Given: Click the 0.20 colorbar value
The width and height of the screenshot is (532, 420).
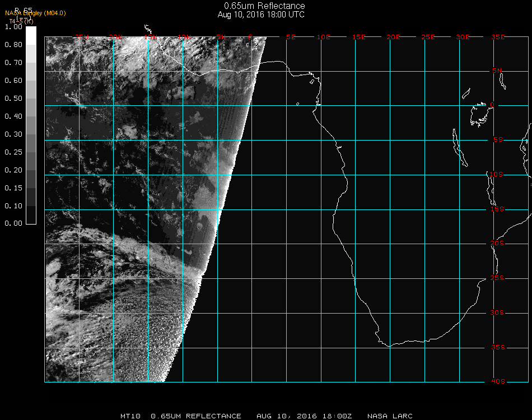Looking at the screenshot, I should pyautogui.click(x=13, y=170).
